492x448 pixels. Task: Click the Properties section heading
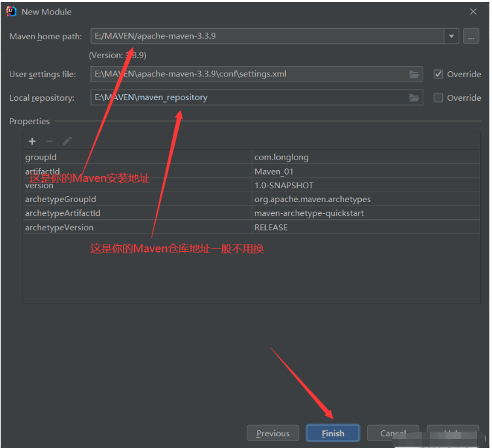click(x=29, y=121)
